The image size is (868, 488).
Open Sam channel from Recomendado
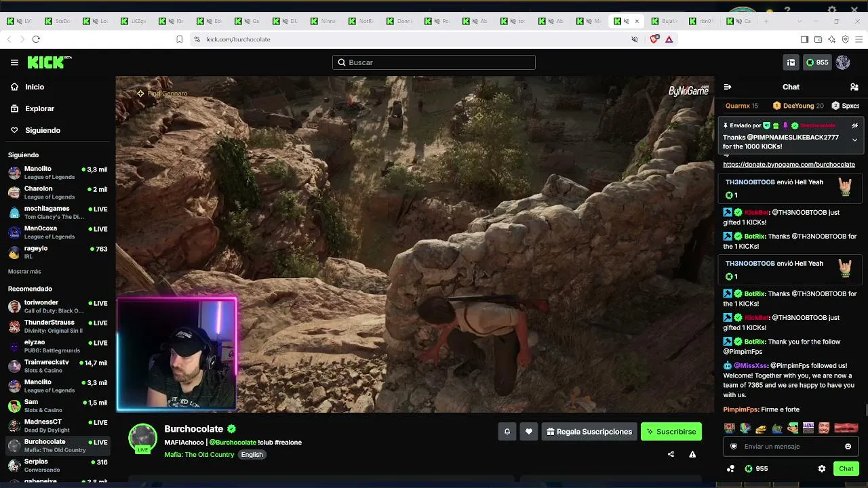(58, 406)
